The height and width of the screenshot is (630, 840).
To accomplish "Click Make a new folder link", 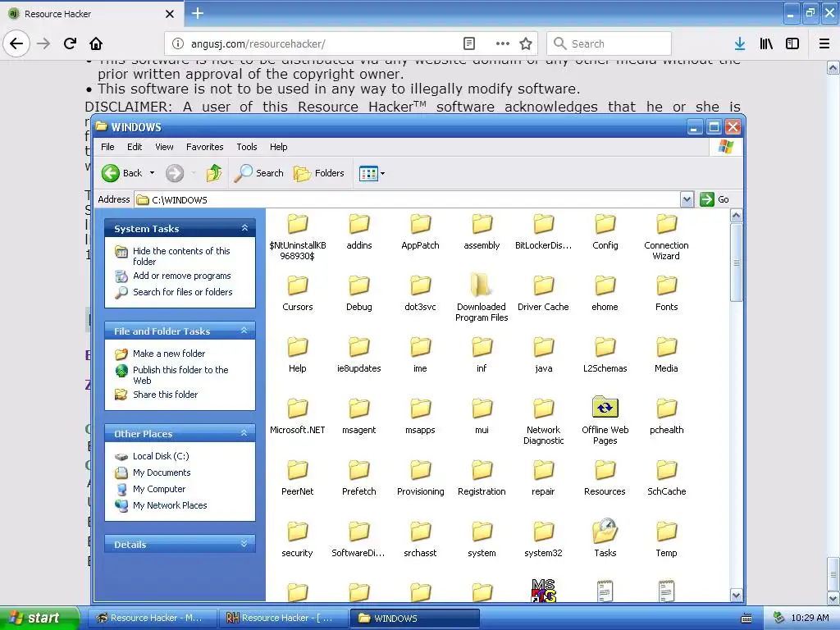I will coord(169,354).
